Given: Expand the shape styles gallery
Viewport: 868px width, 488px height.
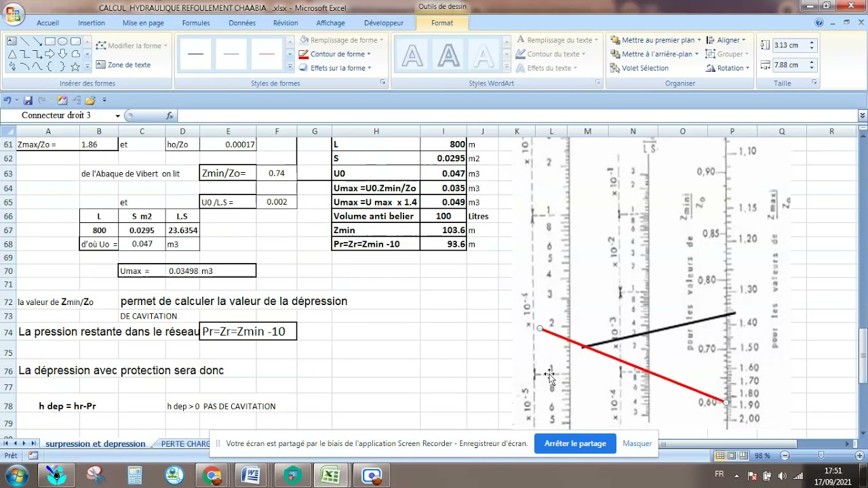Looking at the screenshot, I should 290,66.
